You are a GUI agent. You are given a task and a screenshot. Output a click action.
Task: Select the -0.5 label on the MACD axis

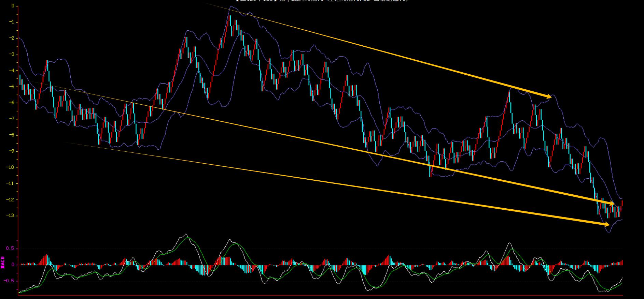pyautogui.click(x=9, y=281)
